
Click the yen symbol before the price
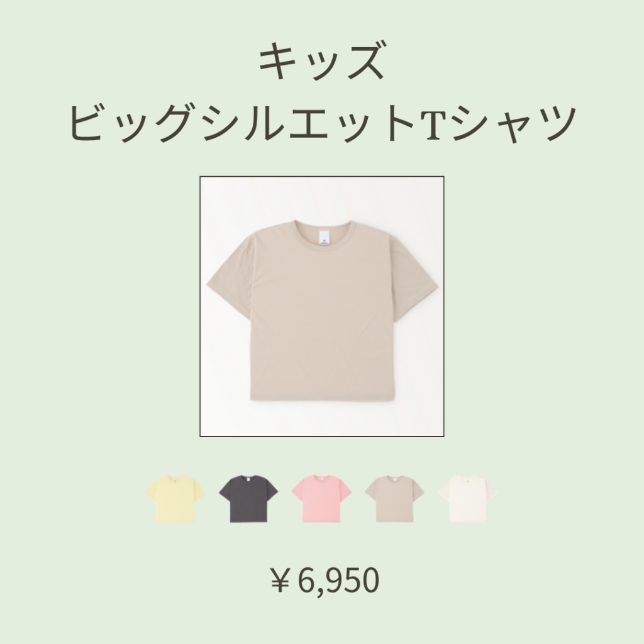pos(280,580)
